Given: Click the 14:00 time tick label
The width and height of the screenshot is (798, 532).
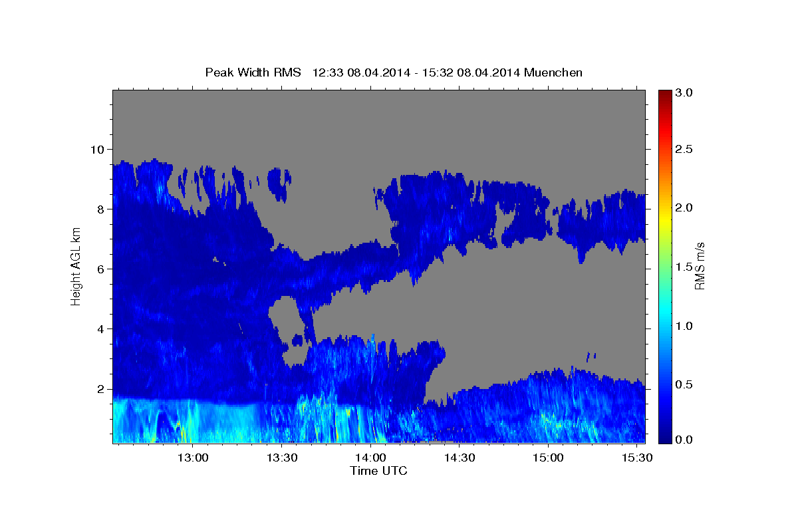Looking at the screenshot, I should pos(370,458).
